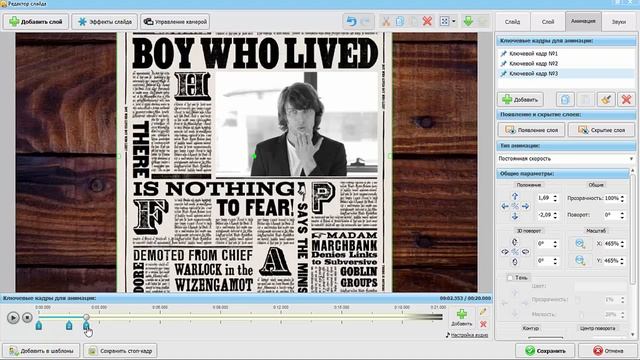Click the timeline play button

click(13, 318)
